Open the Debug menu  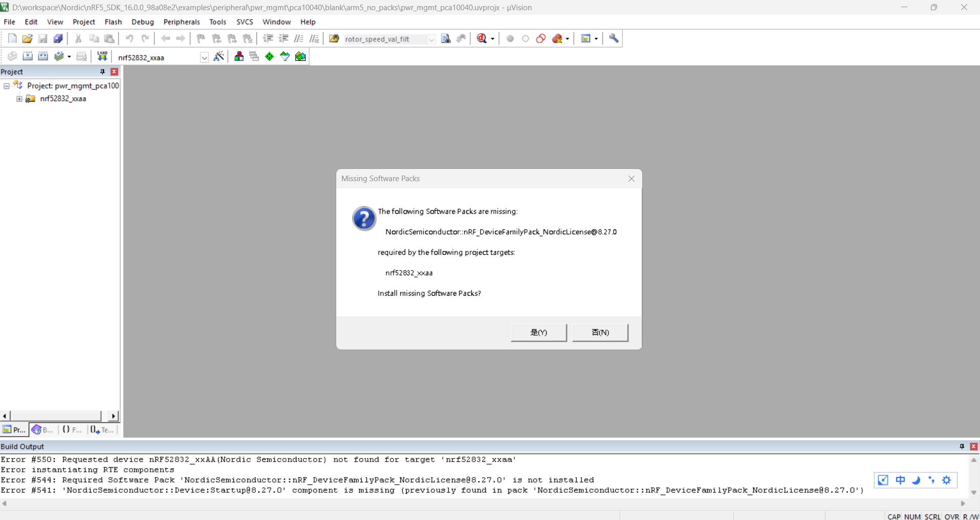pos(143,22)
